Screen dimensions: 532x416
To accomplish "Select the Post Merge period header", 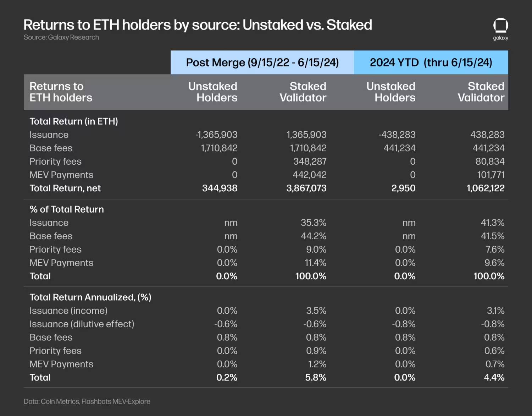I will pyautogui.click(x=262, y=62).
